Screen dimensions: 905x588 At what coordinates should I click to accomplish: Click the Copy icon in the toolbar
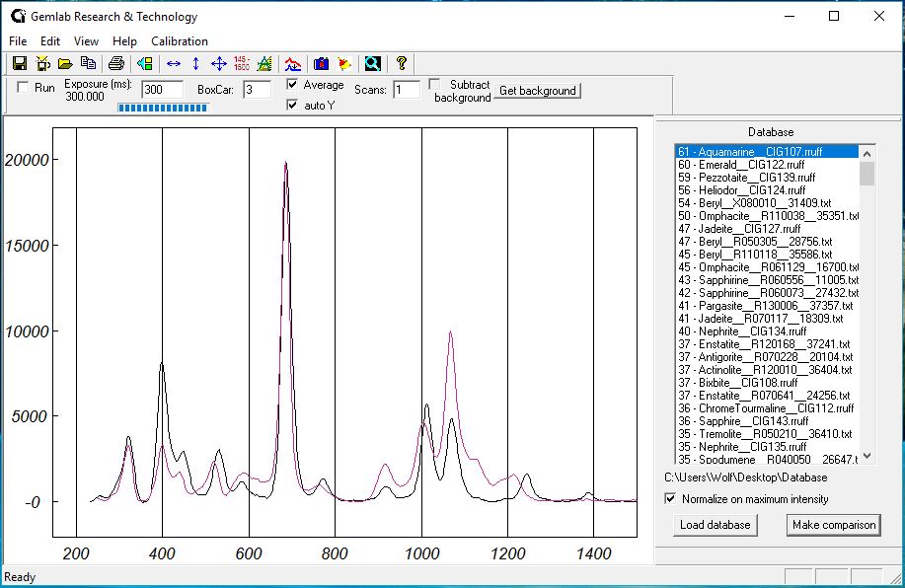88,63
